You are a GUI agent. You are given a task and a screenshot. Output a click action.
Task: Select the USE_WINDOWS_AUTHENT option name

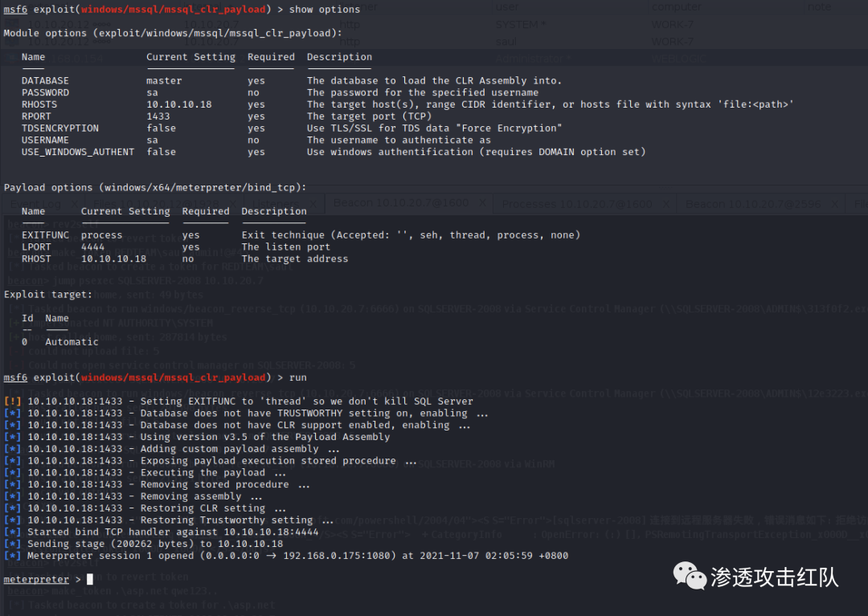(78, 152)
